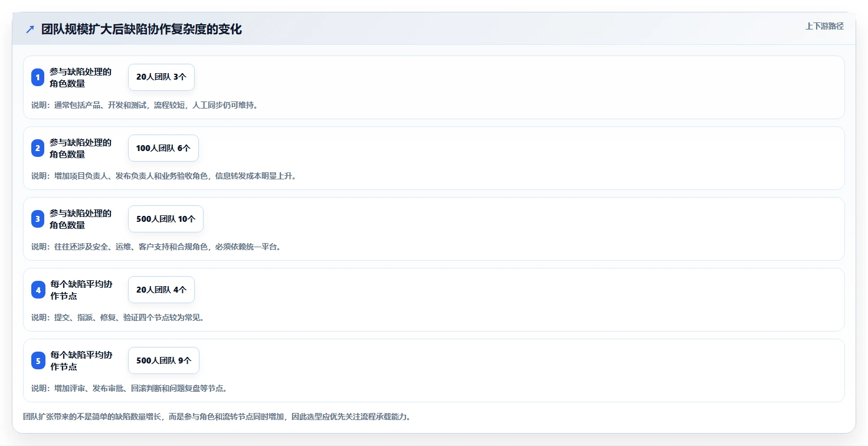Screen dimensions: 868x446
Task: Click the note 增加项目负责人、发布负责人和业务验收角色
Action: pyautogui.click(x=163, y=176)
